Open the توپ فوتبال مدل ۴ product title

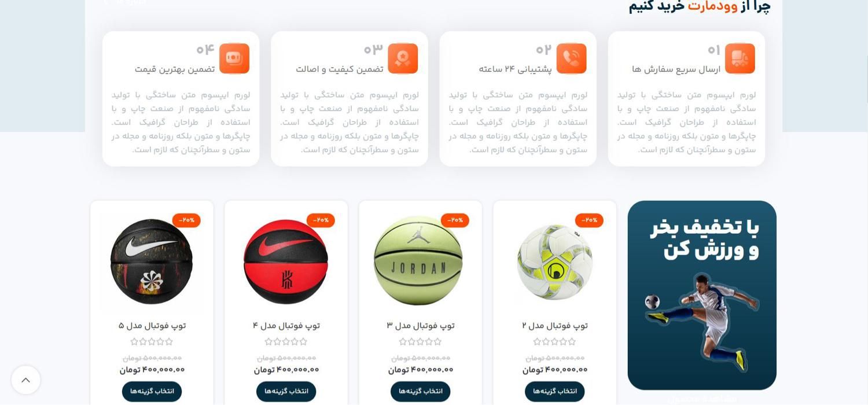pos(286,326)
